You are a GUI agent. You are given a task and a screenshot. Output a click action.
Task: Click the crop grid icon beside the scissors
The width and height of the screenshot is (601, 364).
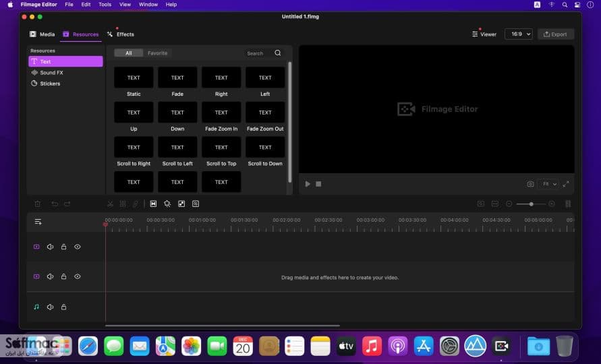[x=123, y=204]
